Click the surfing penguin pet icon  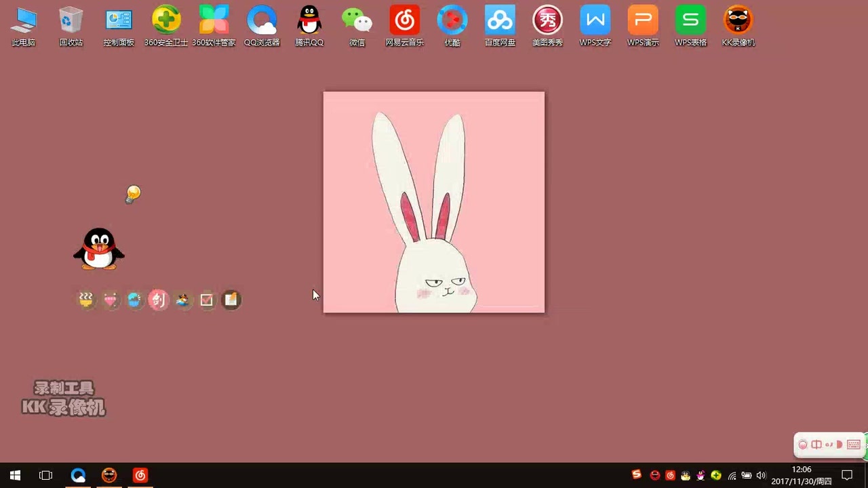[x=183, y=300]
